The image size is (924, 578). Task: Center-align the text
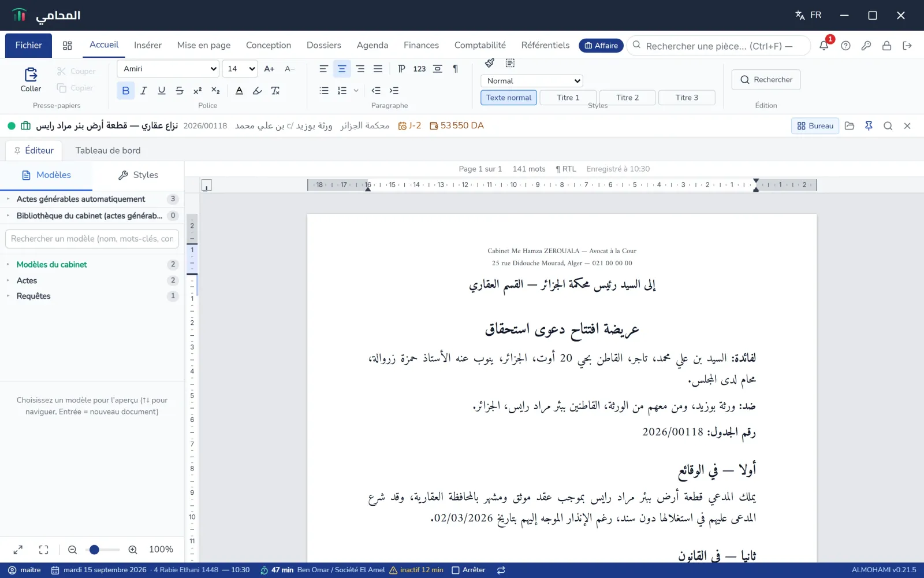[x=342, y=69]
